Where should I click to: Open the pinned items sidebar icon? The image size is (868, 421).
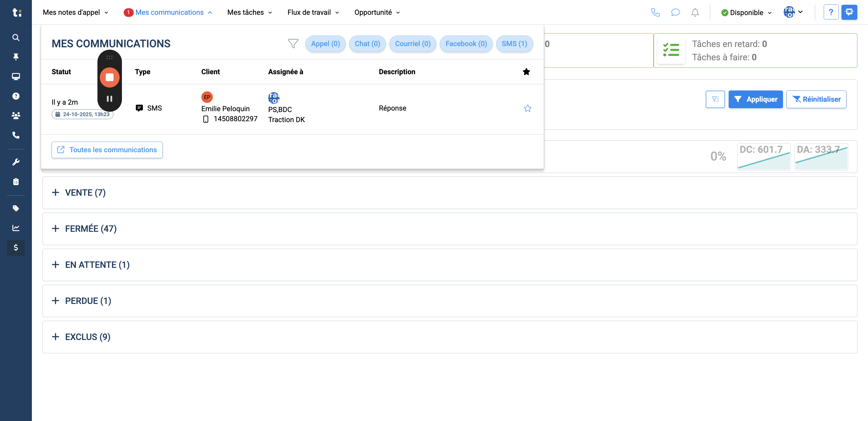pos(16,57)
